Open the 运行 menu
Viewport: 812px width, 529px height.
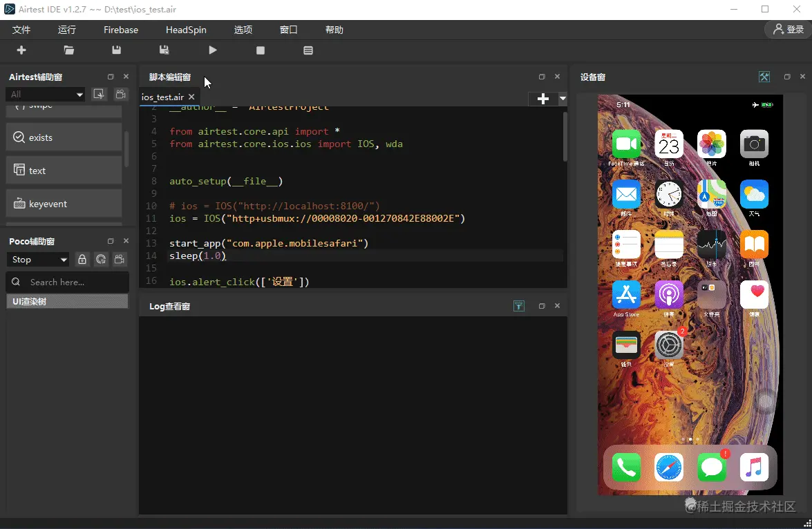tap(67, 30)
